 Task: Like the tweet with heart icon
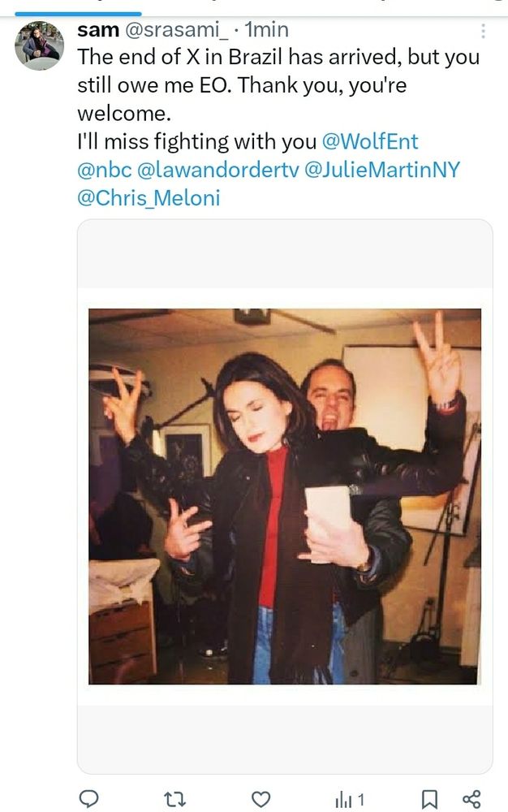260,799
